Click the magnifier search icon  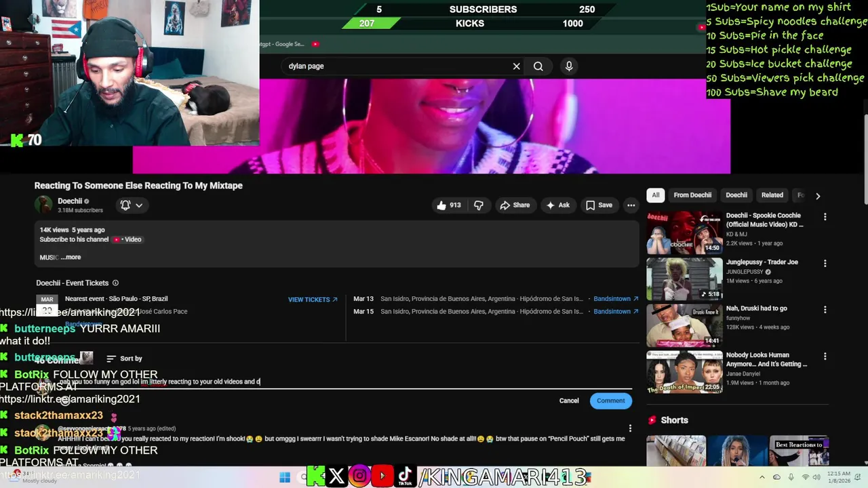[x=538, y=66]
